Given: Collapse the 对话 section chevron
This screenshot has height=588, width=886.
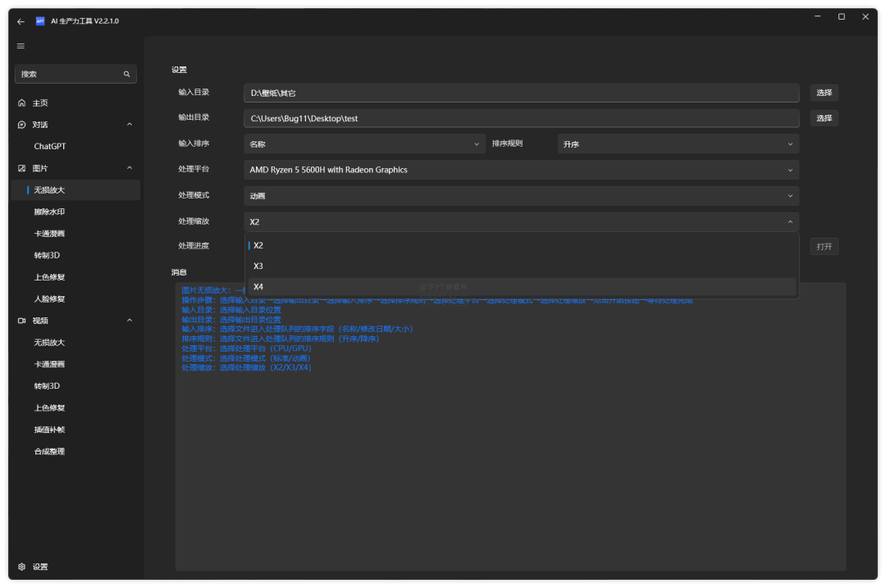Looking at the screenshot, I should pyautogui.click(x=130, y=125).
